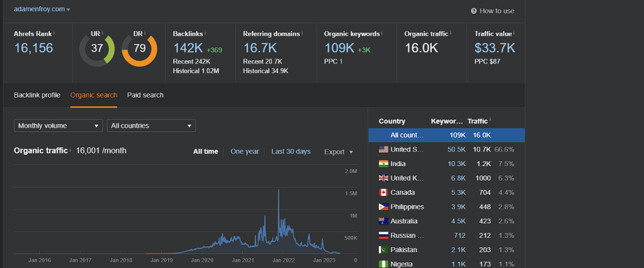Click the How to use help icon
This screenshot has height=268, width=644.
[x=473, y=11]
